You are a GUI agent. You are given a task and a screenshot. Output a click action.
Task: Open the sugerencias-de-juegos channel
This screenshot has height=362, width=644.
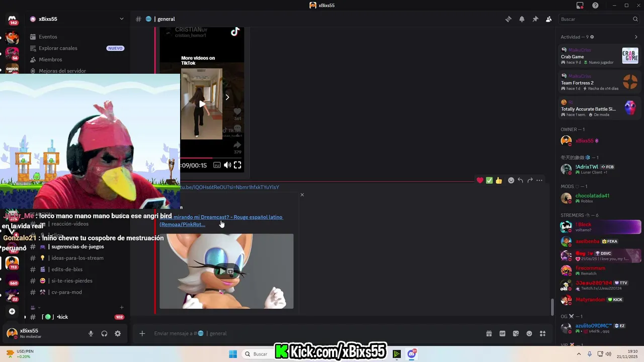[x=77, y=247]
